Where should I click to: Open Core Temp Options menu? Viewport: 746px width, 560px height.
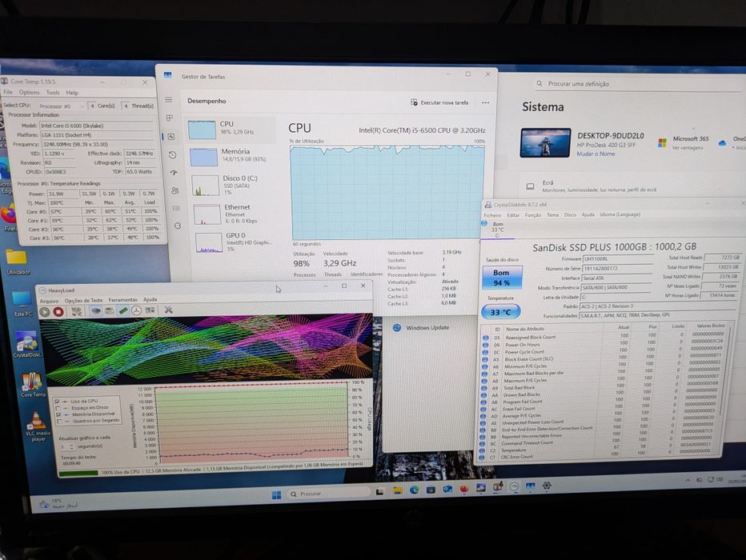29,92
